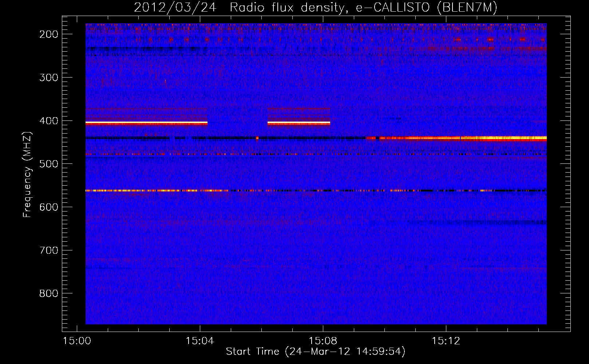The height and width of the screenshot is (364, 589).
Task: Click the second white band near 400 MHz after 15:06
Action: coord(299,123)
